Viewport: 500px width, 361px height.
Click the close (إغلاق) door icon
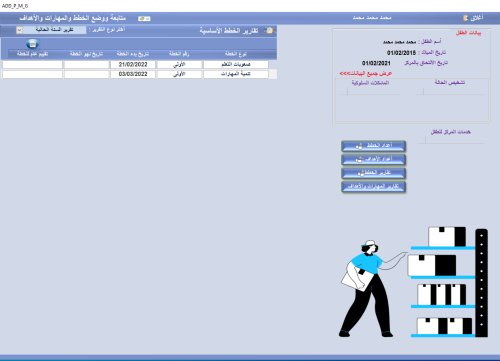tap(465, 18)
